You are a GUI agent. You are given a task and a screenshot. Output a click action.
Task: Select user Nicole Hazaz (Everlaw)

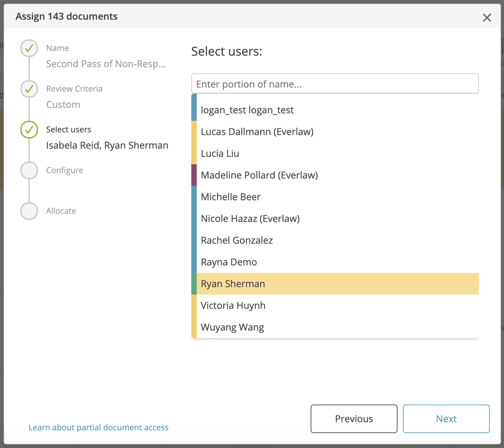(x=335, y=219)
